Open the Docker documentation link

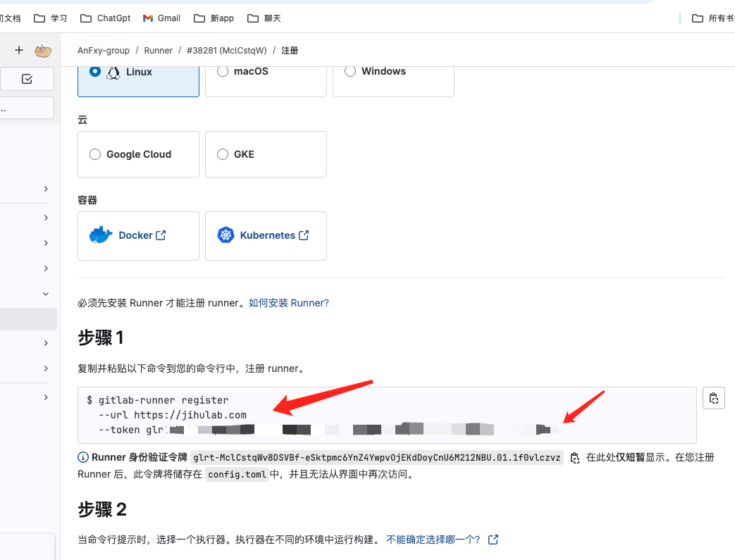pyautogui.click(x=142, y=235)
